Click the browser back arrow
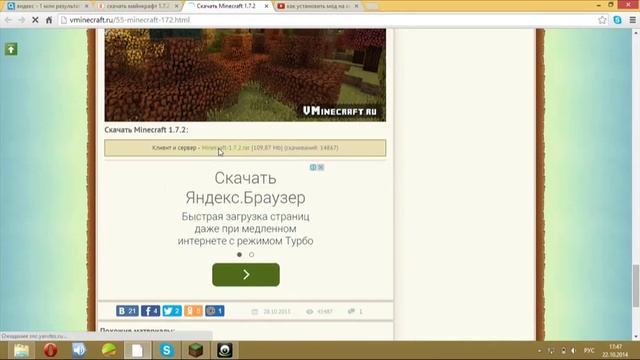Screen dimensions: 640x360 [x=8, y=20]
